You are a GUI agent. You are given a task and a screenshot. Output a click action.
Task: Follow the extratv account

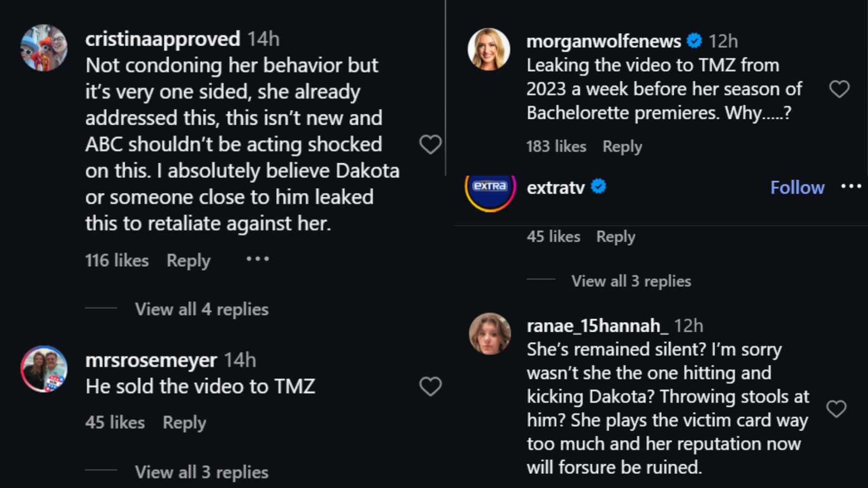point(797,188)
